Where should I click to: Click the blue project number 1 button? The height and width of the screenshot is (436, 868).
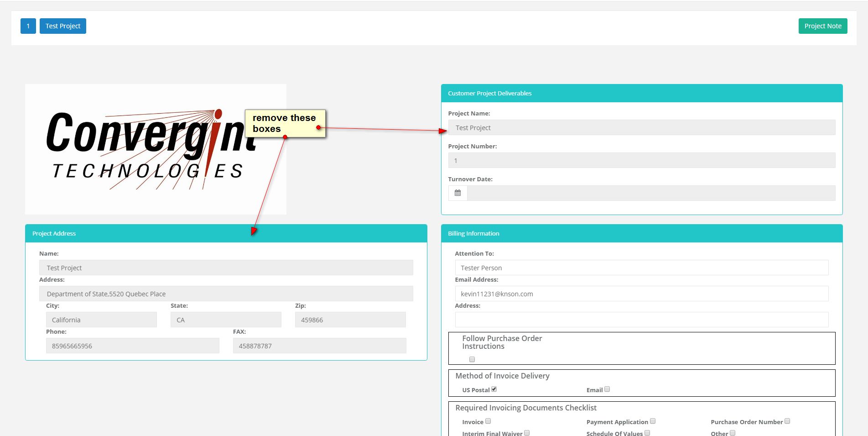(28, 26)
